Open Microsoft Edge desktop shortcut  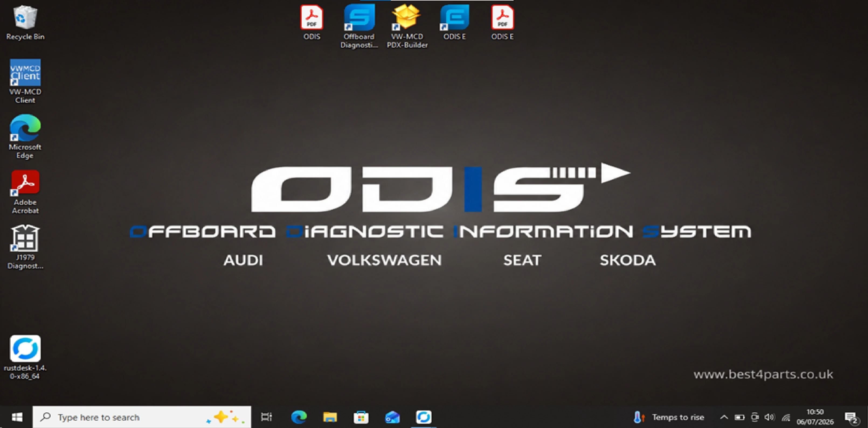pyautogui.click(x=25, y=136)
